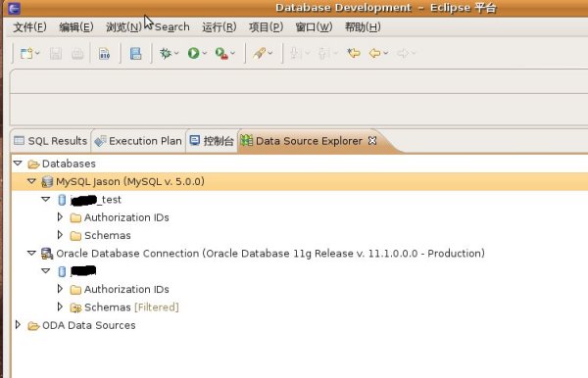
Task: Click the ODA Data Sources folder icon
Action: (x=33, y=325)
